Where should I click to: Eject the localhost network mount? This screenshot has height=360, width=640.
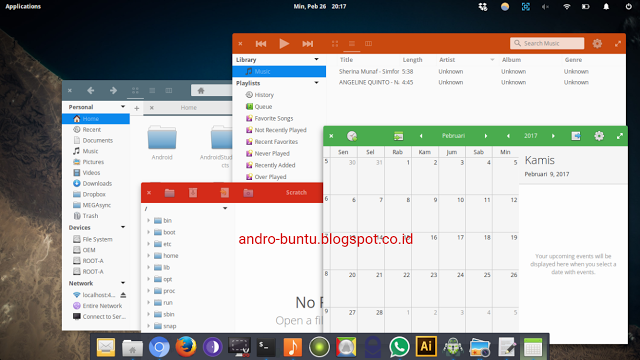pyautogui.click(x=123, y=295)
